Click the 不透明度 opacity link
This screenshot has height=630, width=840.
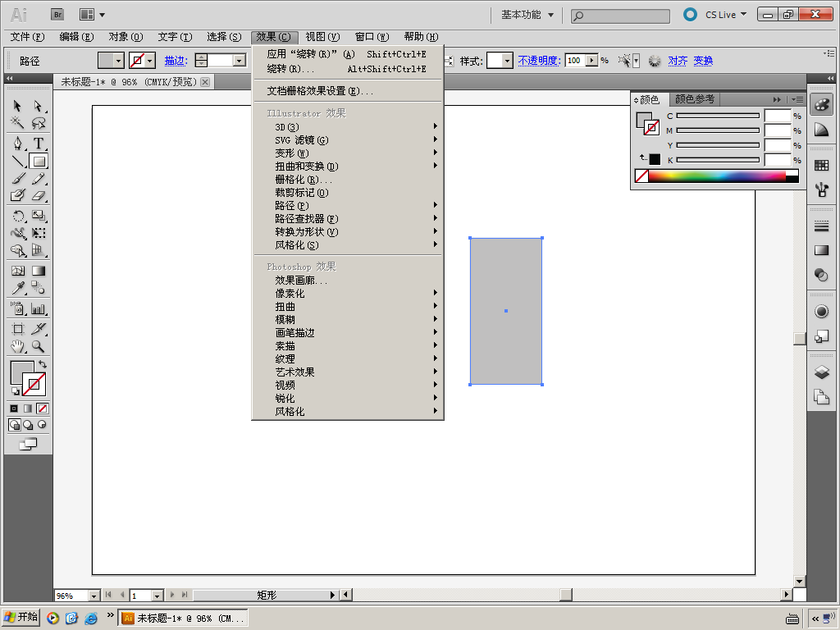pos(539,61)
